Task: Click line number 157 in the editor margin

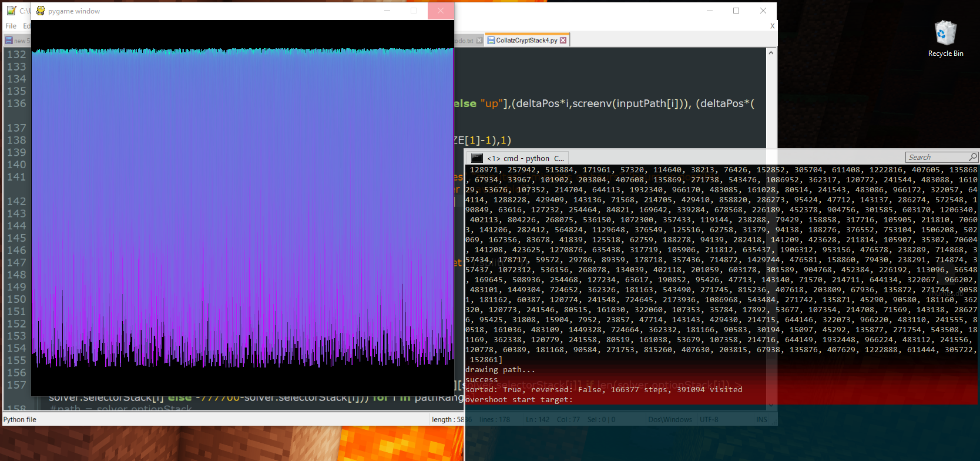Action: pyautogui.click(x=16, y=385)
